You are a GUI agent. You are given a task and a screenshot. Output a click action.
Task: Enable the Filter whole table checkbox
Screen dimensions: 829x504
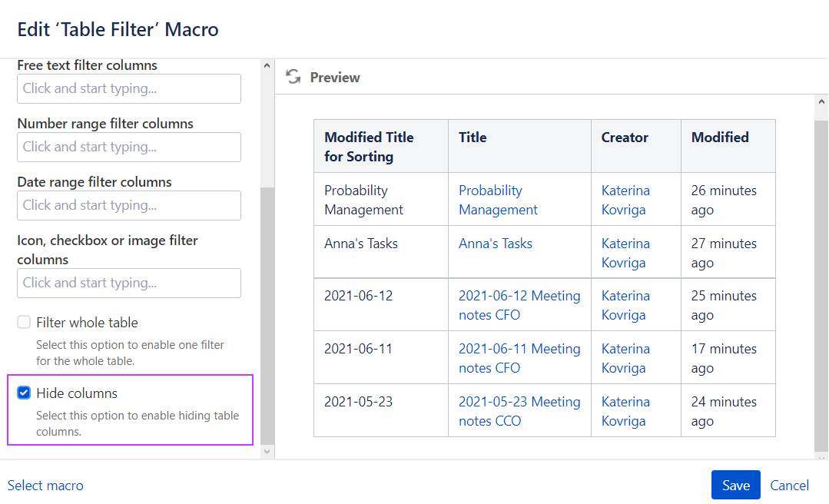click(x=24, y=323)
